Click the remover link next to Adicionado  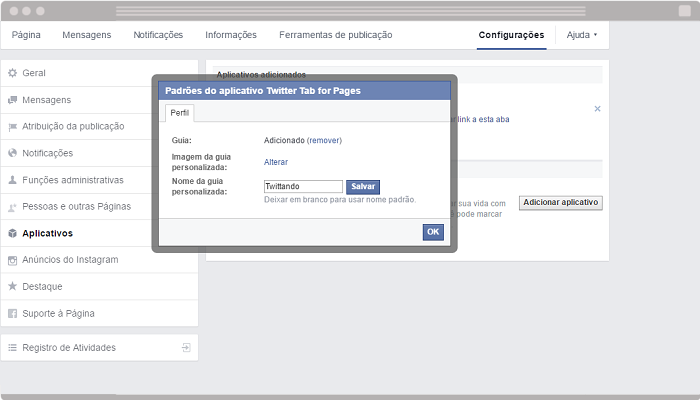point(325,140)
